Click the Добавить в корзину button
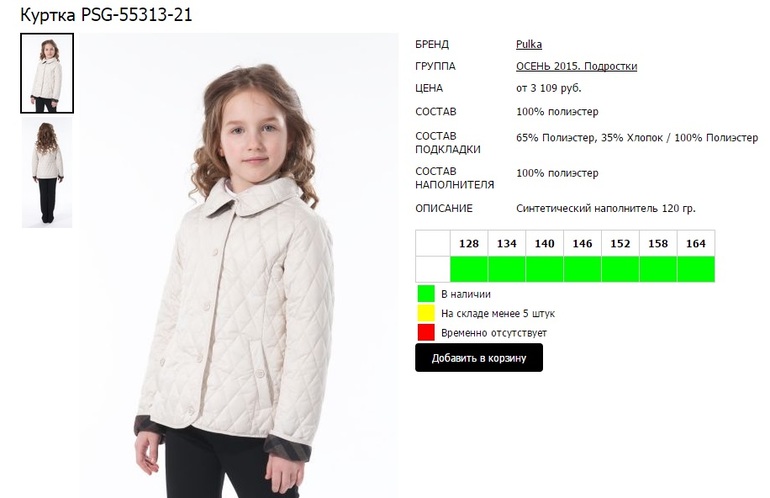 pos(479,358)
